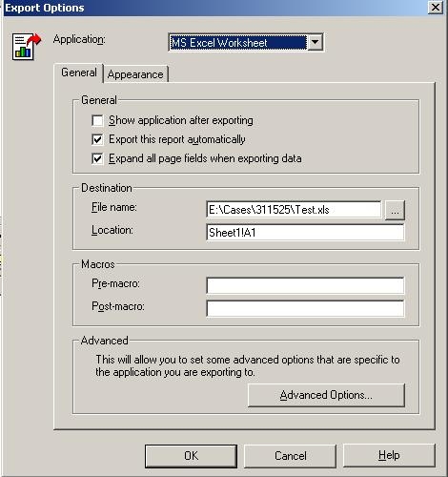Click the Cancel button
This screenshot has width=448, height=477.
click(290, 456)
